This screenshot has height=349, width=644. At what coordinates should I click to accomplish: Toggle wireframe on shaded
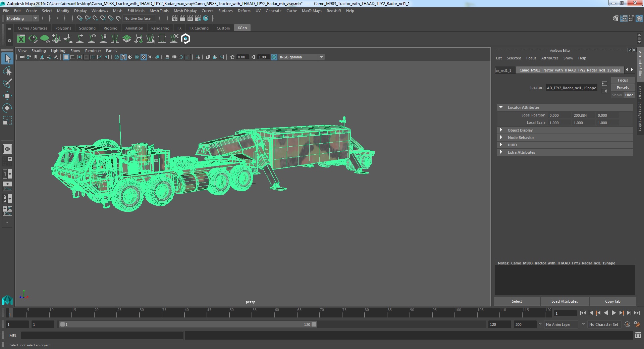[x=137, y=57]
